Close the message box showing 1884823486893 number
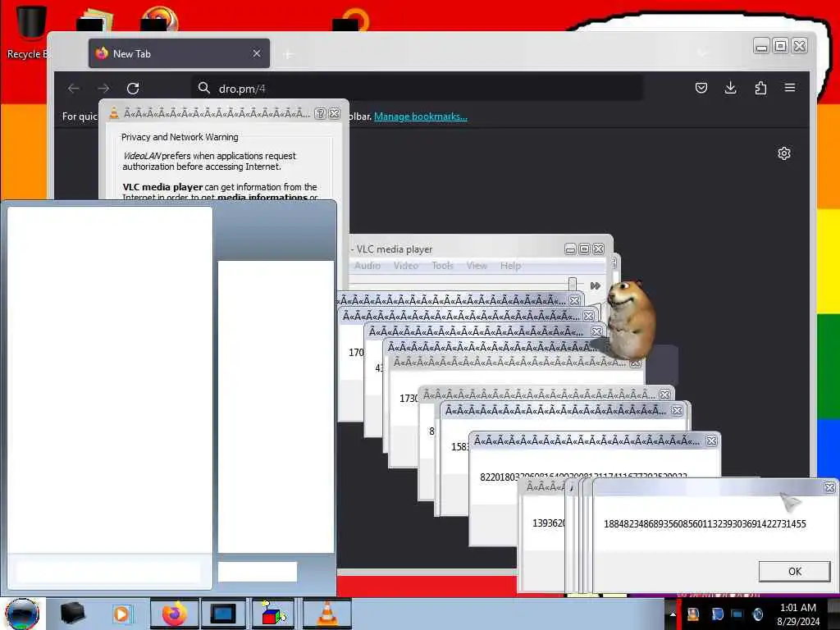 point(829,487)
